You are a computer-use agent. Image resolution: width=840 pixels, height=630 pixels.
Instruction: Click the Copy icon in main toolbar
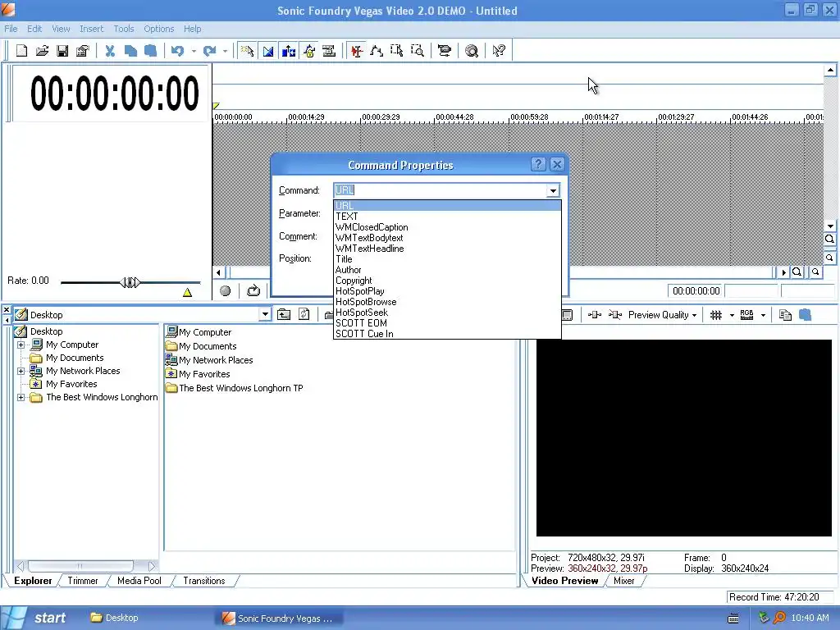point(130,51)
